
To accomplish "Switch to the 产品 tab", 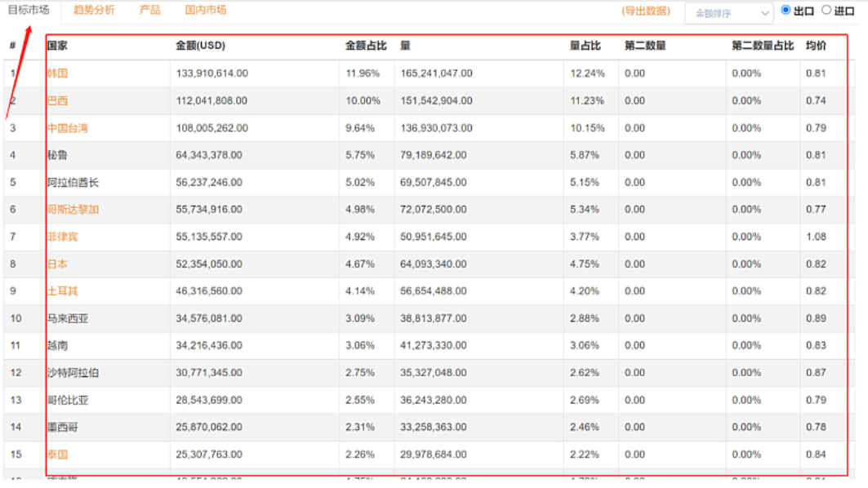I will point(149,11).
